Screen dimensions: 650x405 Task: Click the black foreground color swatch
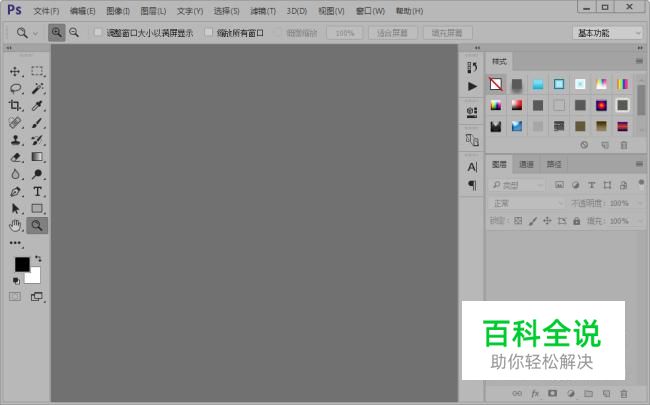click(22, 264)
